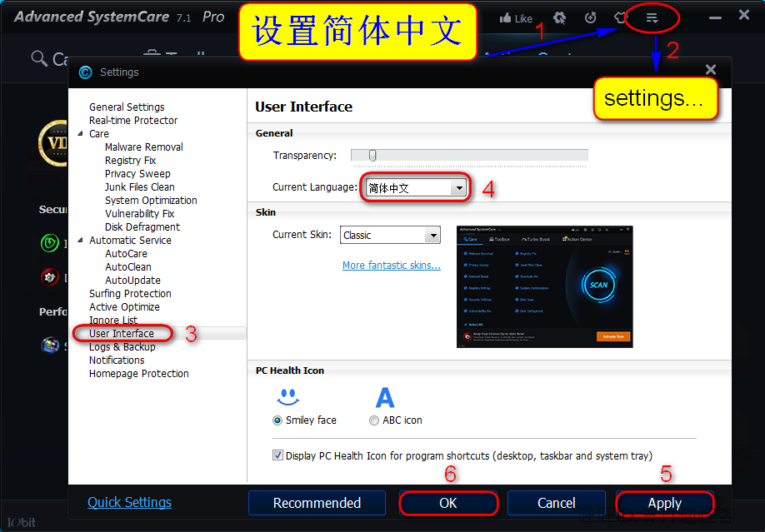Click the colorful performance icon in main window
Viewport: 765px width, 532px height.
pos(50,346)
